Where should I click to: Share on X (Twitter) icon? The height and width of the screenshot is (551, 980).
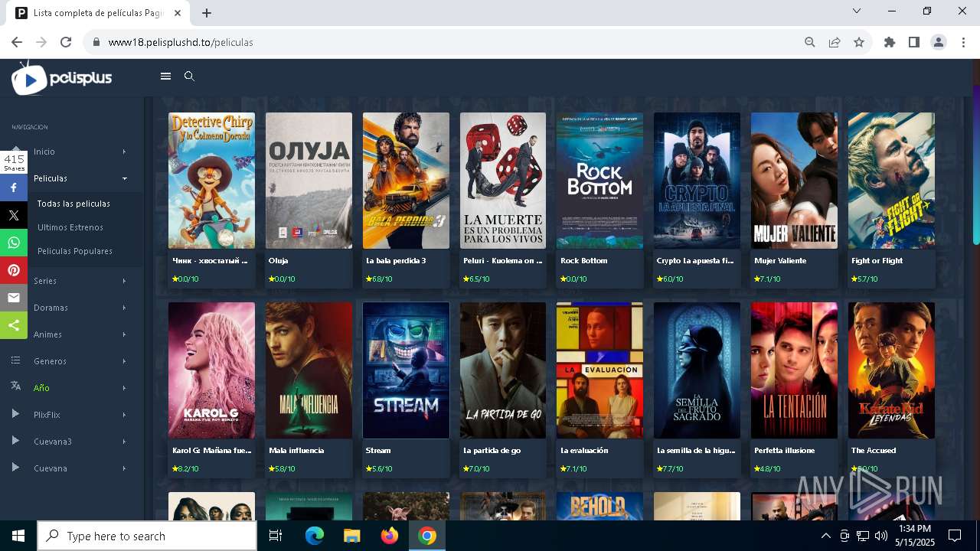[13, 215]
